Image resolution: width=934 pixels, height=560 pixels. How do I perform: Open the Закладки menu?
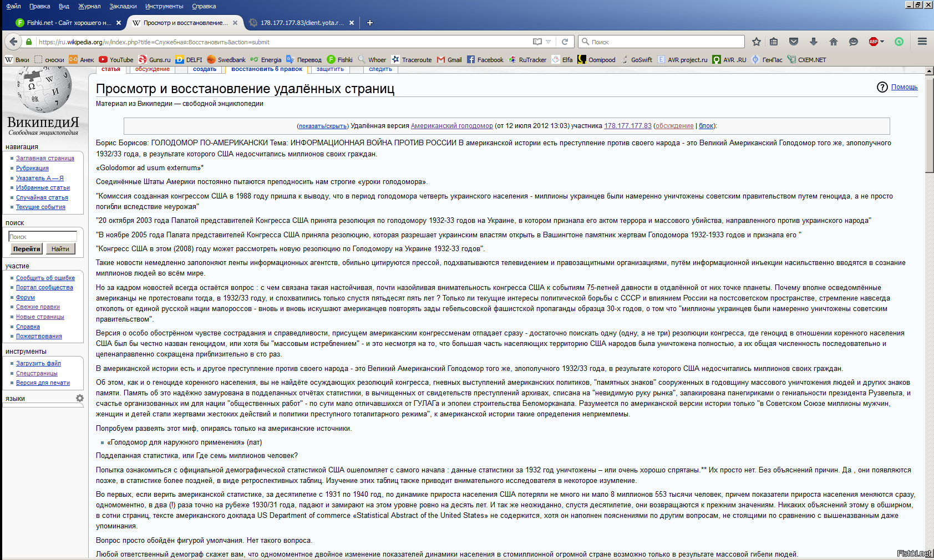pos(123,6)
